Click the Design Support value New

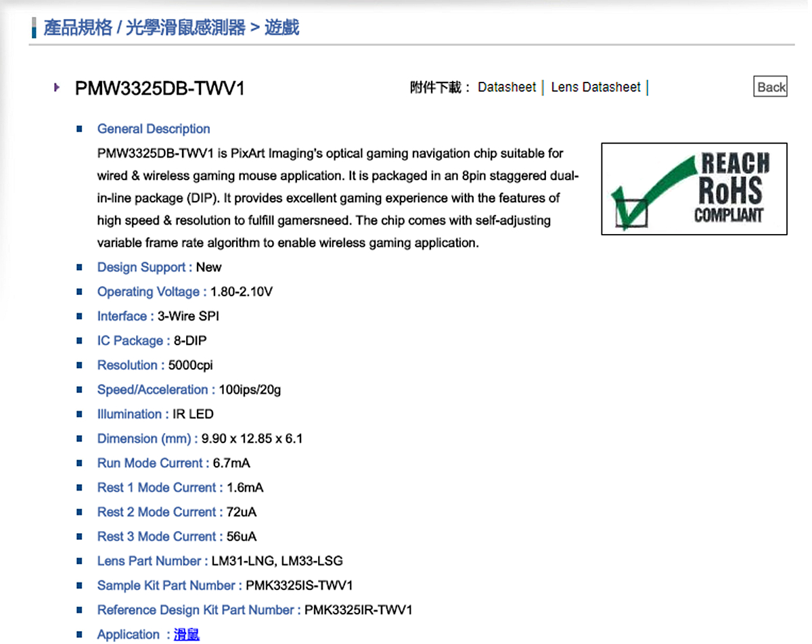209,267
